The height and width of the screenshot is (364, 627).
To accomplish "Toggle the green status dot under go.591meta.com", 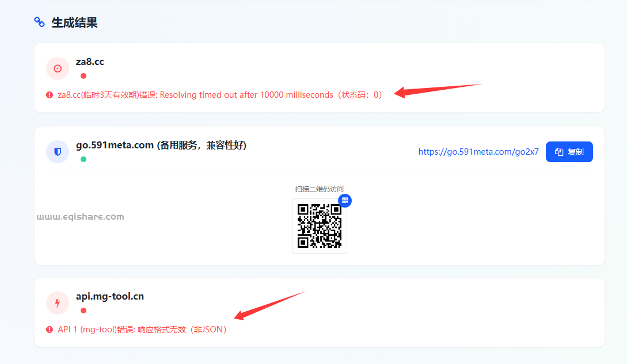I will tap(83, 159).
